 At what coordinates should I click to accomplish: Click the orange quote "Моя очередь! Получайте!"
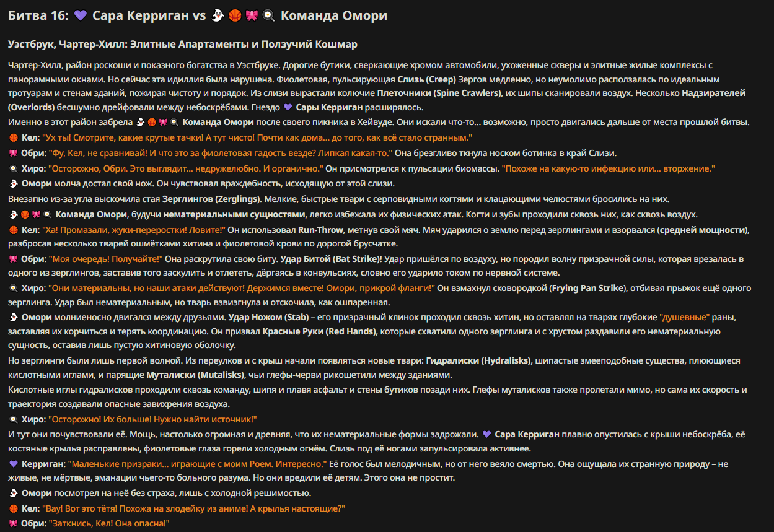coord(106,259)
